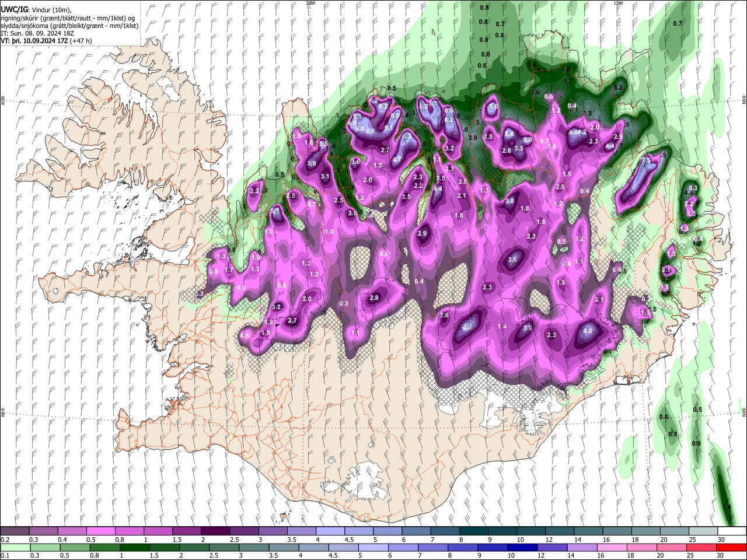
Task: Pick the pink swatch labeled 18 in the bottom legend row
Action: 641,548
